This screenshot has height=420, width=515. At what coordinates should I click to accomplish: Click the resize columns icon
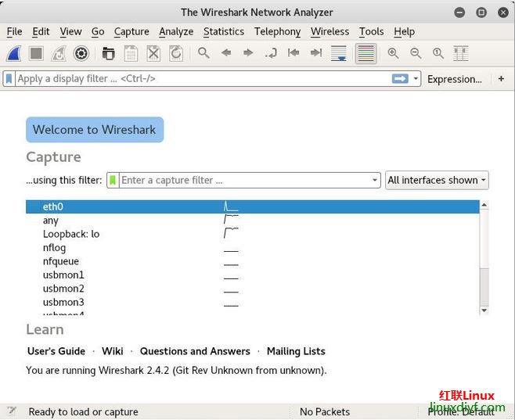pos(461,53)
